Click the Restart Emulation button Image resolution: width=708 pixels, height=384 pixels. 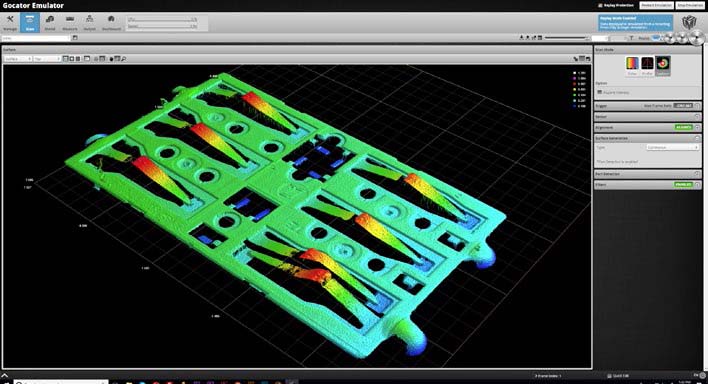click(x=656, y=5)
